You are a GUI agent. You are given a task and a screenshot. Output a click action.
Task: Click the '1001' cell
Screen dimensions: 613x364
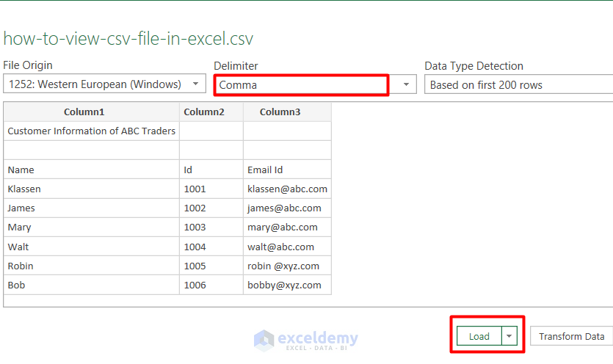(211, 189)
